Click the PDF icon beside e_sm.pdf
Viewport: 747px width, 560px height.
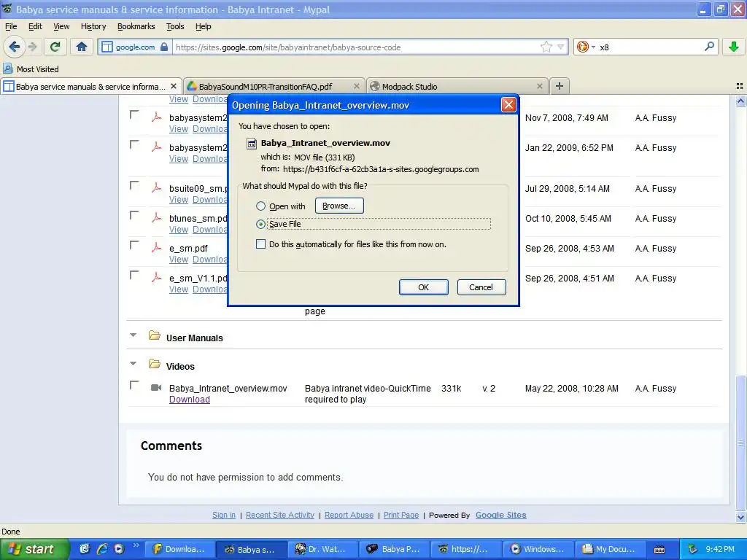(x=156, y=248)
